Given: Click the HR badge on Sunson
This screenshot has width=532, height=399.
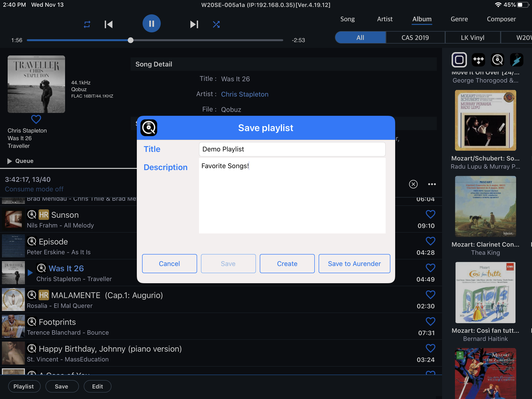Looking at the screenshot, I should [x=44, y=215].
